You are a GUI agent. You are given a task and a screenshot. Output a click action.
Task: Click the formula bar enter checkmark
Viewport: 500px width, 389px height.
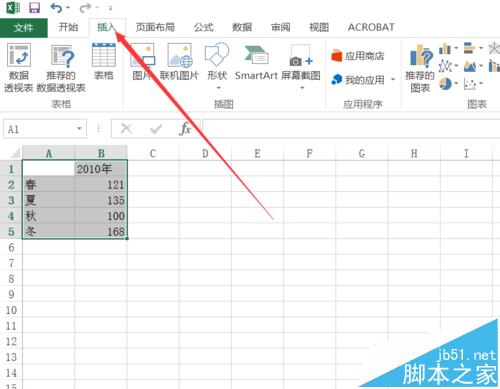tap(156, 128)
